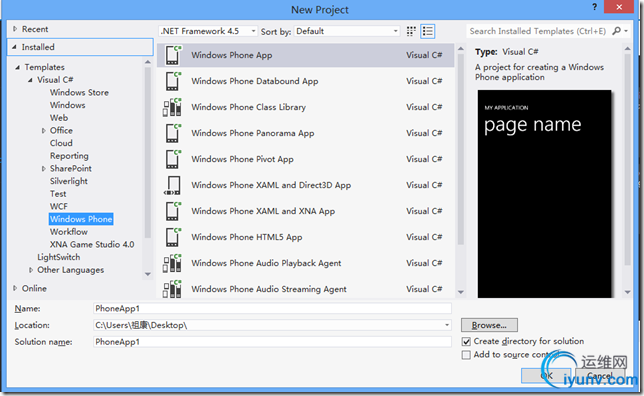The image size is (644, 396).
Task: Click the page name phone preview image
Action: pyautogui.click(x=545, y=194)
